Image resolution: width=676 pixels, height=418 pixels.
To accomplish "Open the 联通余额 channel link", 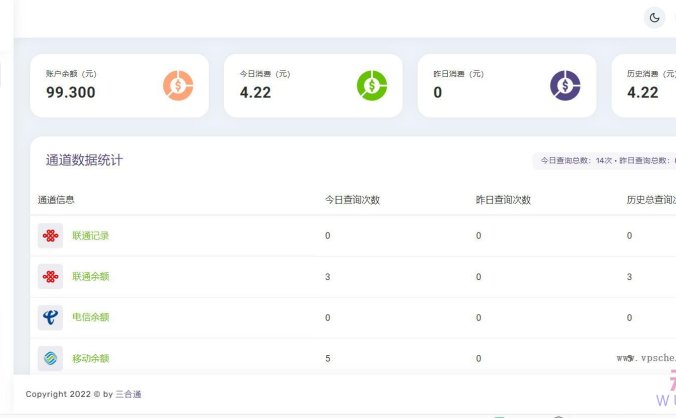I will (x=91, y=277).
